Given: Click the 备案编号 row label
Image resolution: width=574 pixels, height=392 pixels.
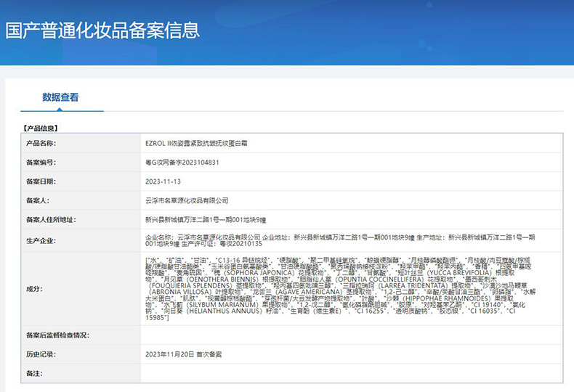Looking at the screenshot, I should (x=41, y=162).
